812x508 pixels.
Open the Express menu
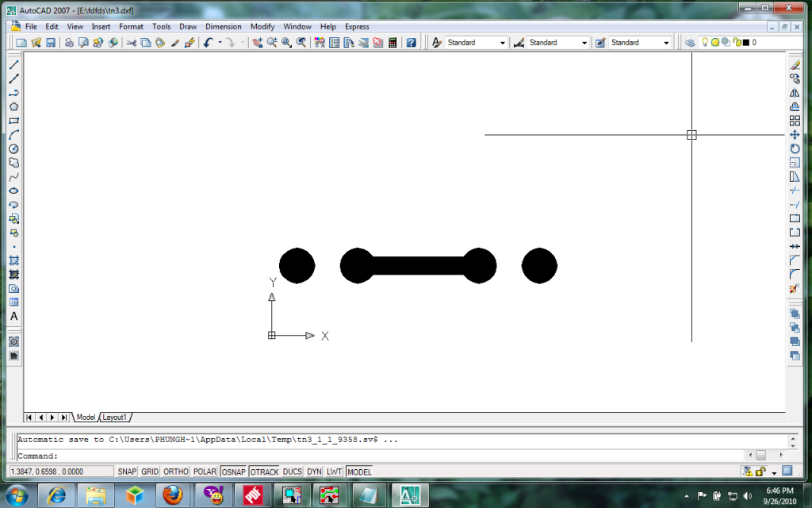click(x=357, y=26)
